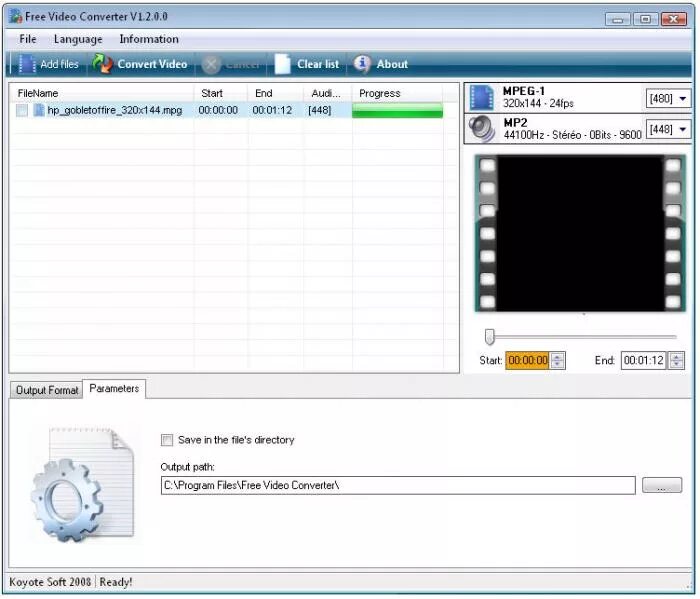Click the 00:00:00 start cell in the file row
Image resolution: width=700 pixels, height=599 pixels.
click(218, 110)
